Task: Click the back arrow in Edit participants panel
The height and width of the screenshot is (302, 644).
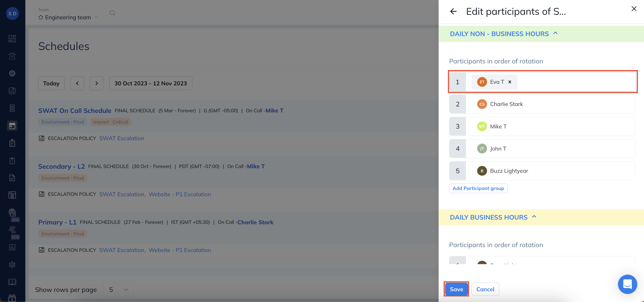Action: (x=453, y=11)
